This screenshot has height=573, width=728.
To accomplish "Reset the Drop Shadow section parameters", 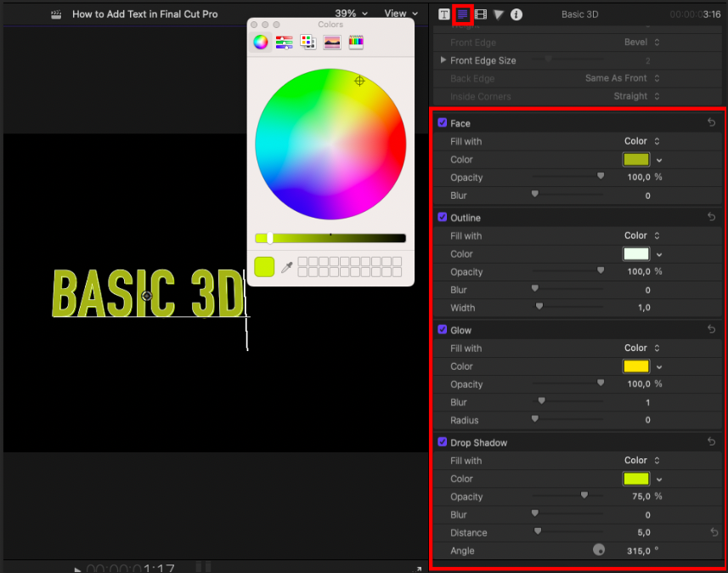I will pos(711,441).
